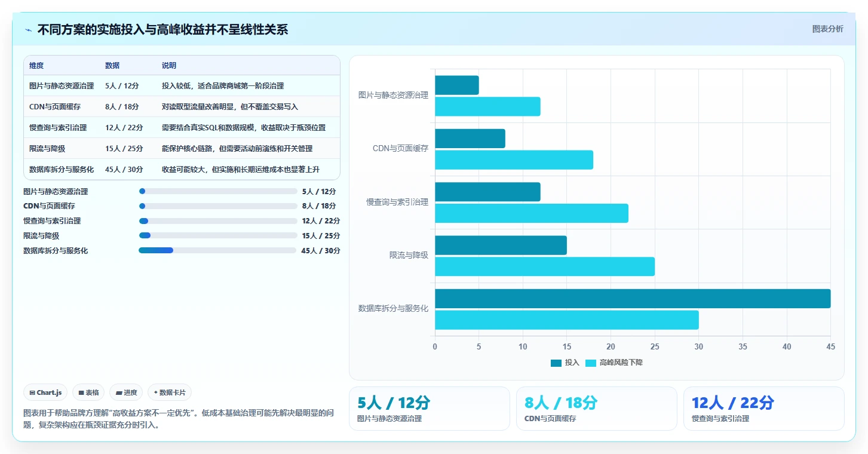Click table cell 15人 / 25分
Image resolution: width=868 pixels, height=454 pixels.
(x=124, y=149)
